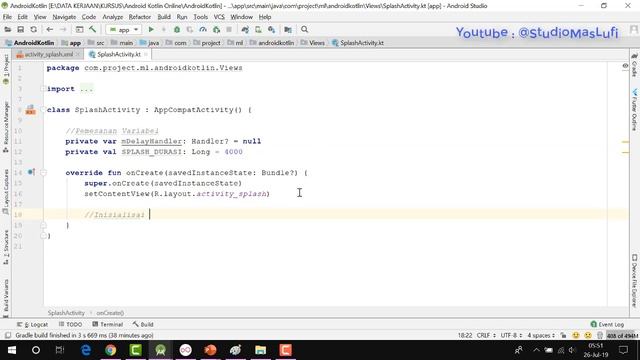Toggle the Build Variants tool window
The width and height of the screenshot is (640, 360).
tap(6, 298)
